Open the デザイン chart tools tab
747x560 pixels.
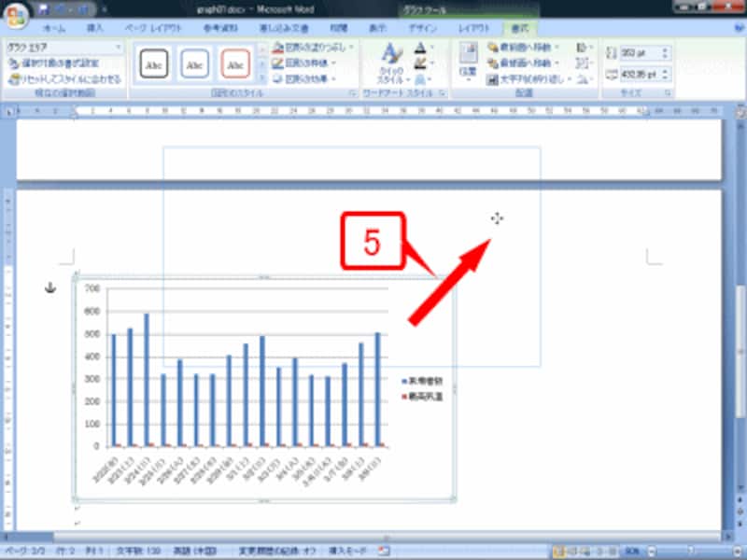pyautogui.click(x=422, y=29)
